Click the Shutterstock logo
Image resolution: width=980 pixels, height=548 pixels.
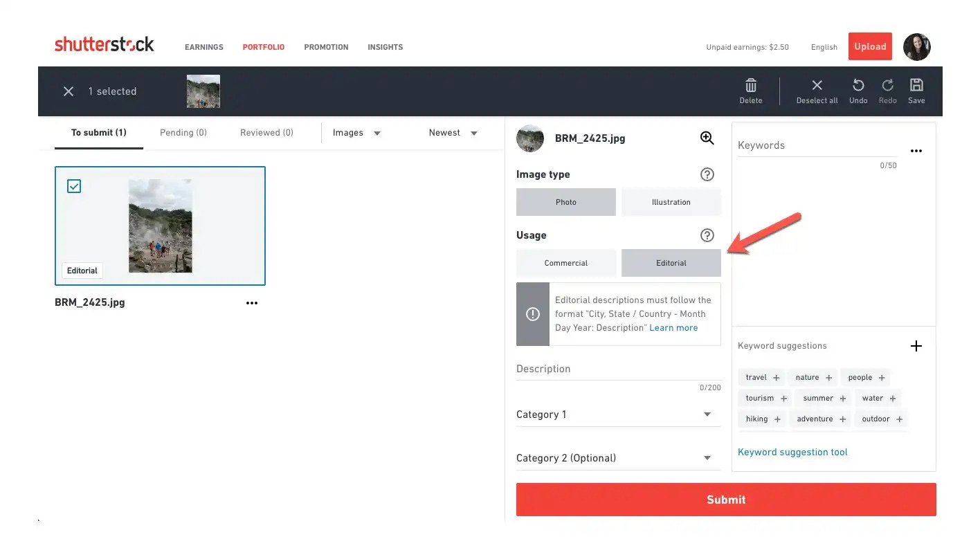pyautogui.click(x=105, y=45)
